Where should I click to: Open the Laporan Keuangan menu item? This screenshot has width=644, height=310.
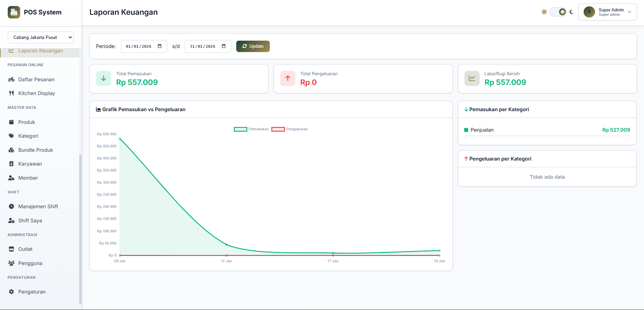click(x=40, y=50)
